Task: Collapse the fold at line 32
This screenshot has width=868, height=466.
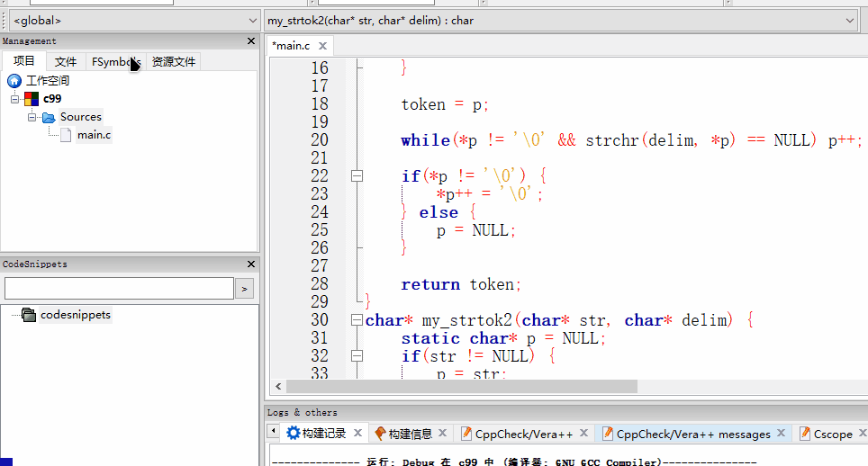Action: click(x=357, y=356)
